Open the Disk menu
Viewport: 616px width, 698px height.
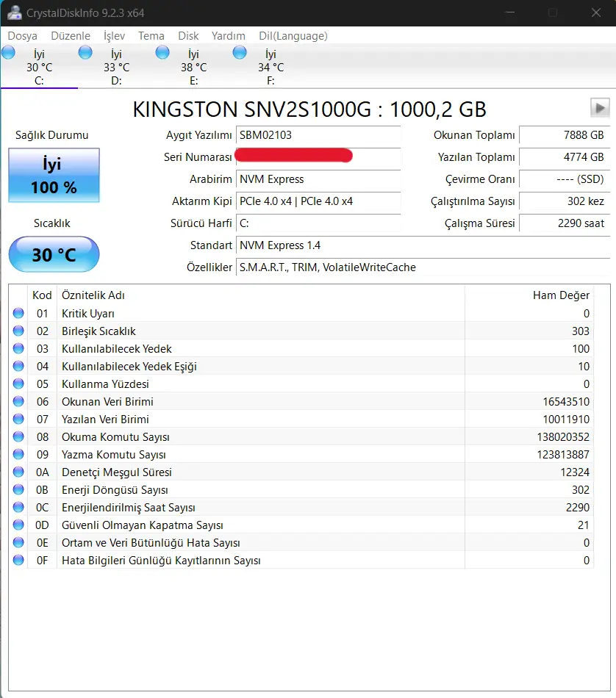point(188,35)
